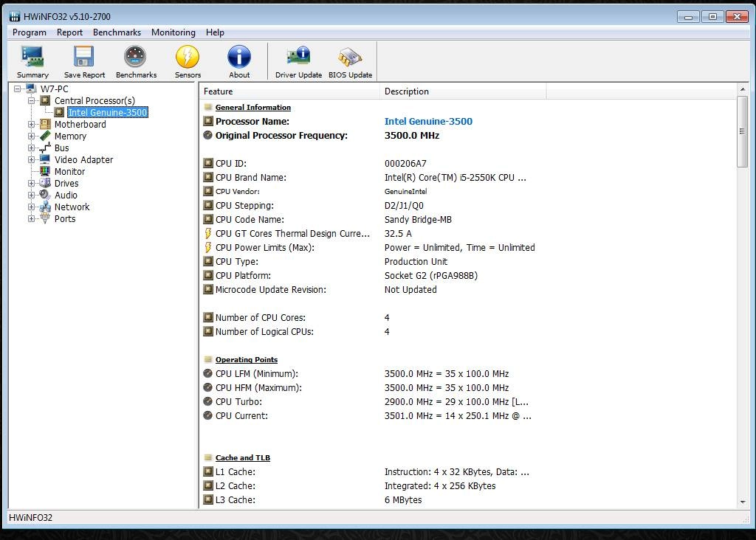756x540 pixels.
Task: Click the clock icon beside CPU Turbo
Action: [207, 402]
